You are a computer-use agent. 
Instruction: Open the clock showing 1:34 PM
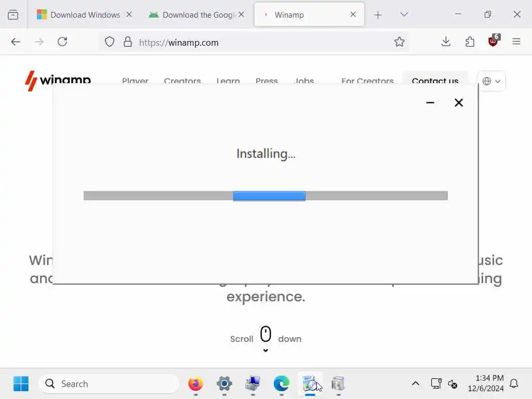click(x=486, y=383)
